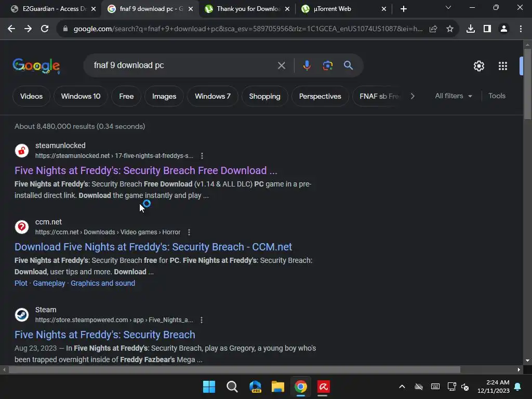Open Steam Security Breach store link
This screenshot has height=399, width=532.
coord(105,335)
